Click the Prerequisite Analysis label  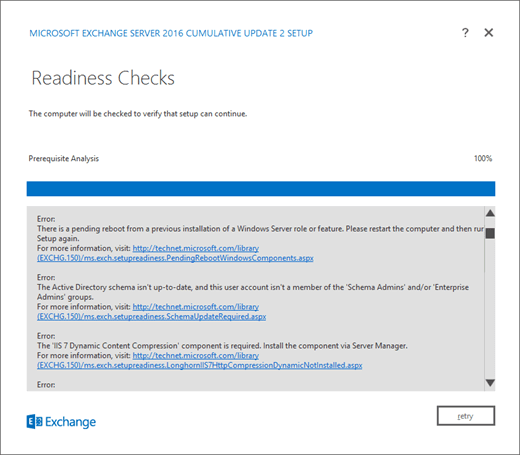pyautogui.click(x=64, y=158)
